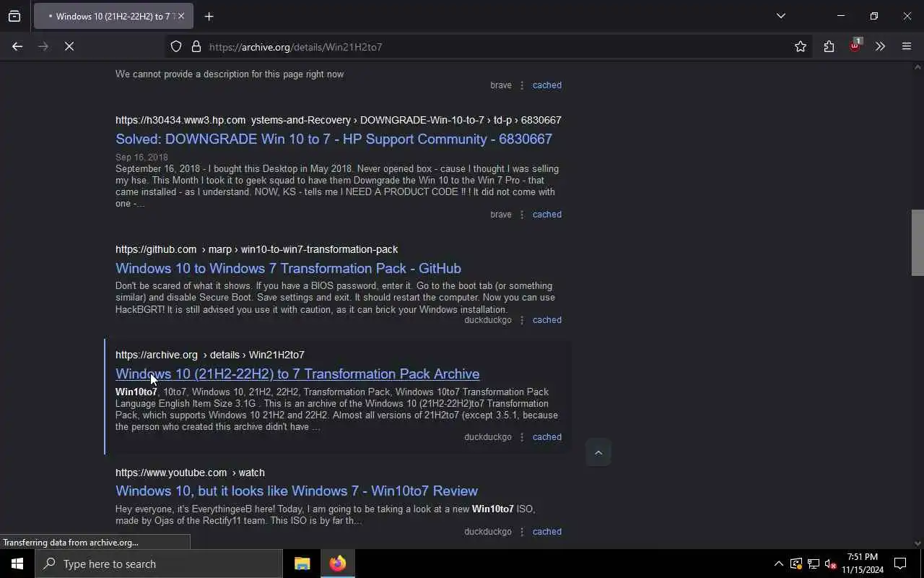Image resolution: width=924 pixels, height=578 pixels.
Task: Click the https://www.youtube.com result URL text
Action: coord(171,473)
